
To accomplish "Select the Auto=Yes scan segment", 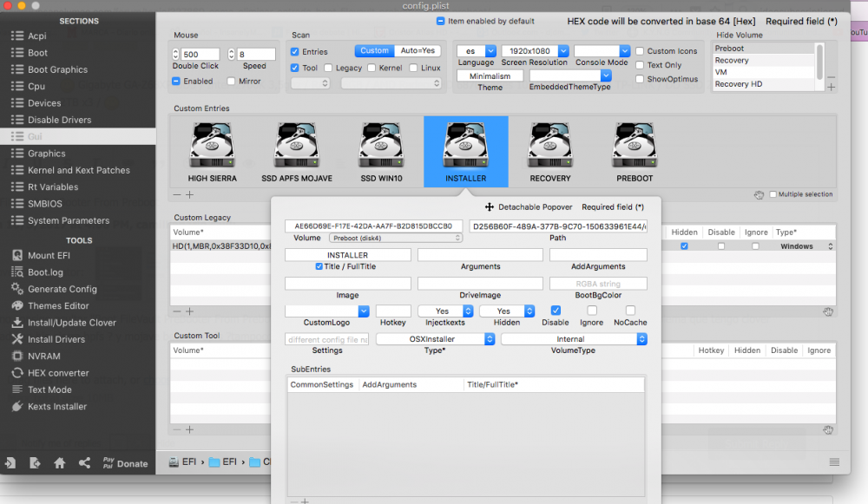I will coord(418,50).
